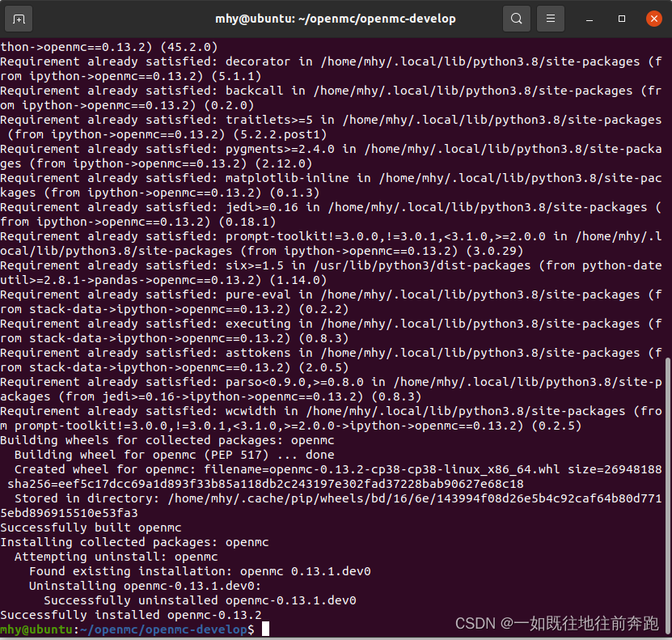The height and width of the screenshot is (640, 672).
Task: Click the path ~/openmc/openmc-develop in the prompt
Action: coord(162,629)
